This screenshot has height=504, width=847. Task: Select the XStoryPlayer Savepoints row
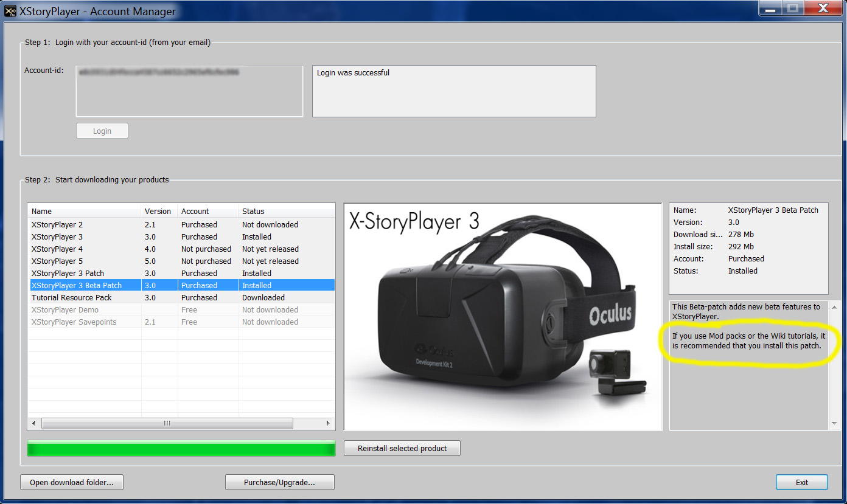[181, 322]
